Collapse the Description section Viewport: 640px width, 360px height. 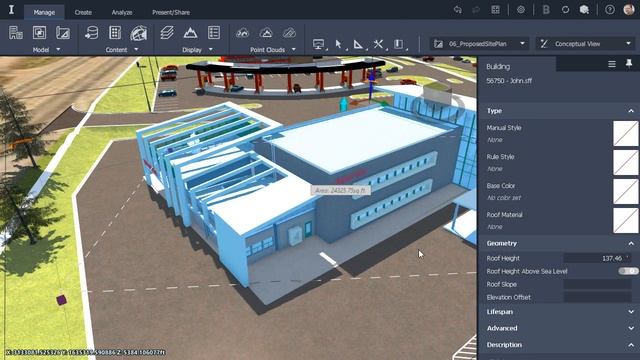pyautogui.click(x=631, y=345)
